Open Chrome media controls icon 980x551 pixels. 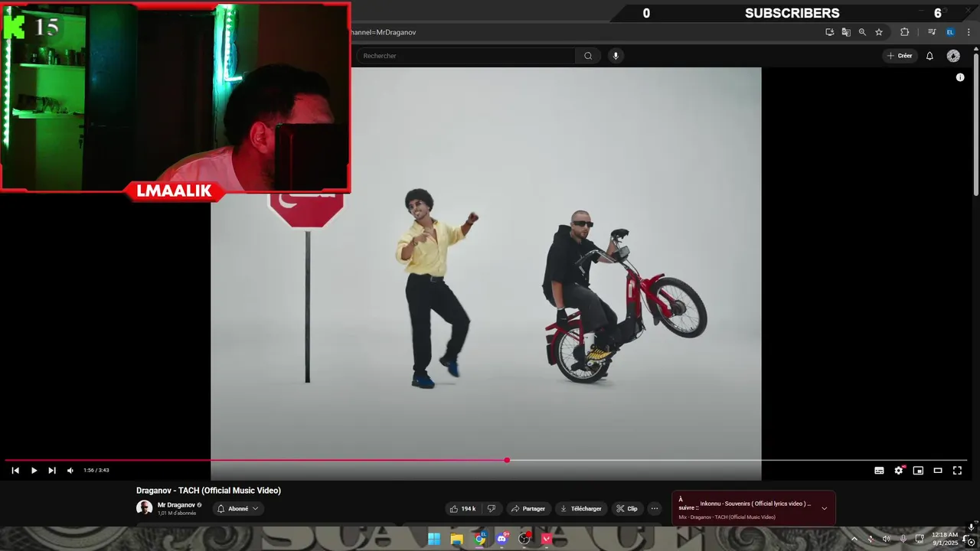[x=932, y=32]
